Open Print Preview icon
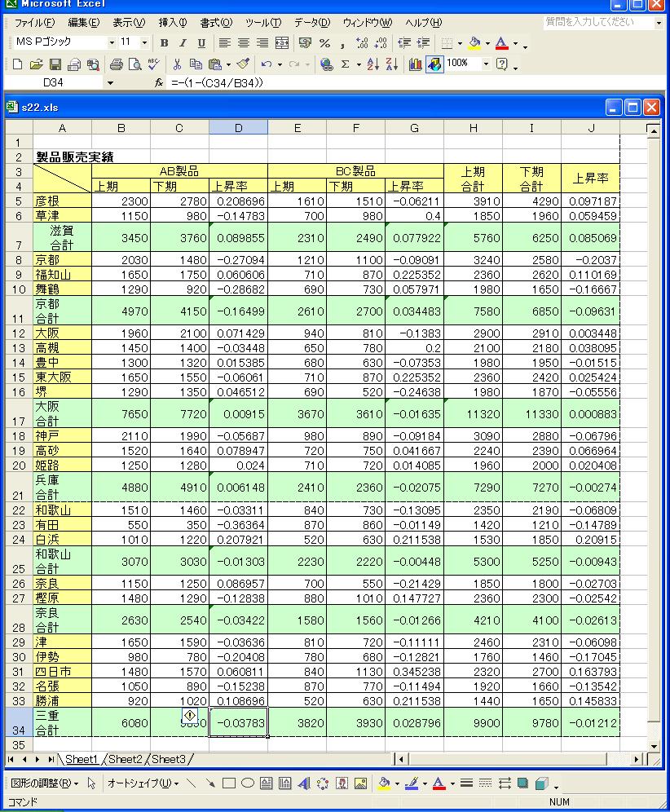This screenshot has width=670, height=812. [135, 64]
